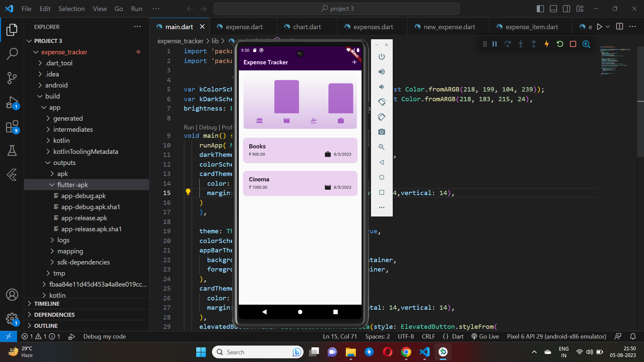Open the Books expense card in emulator
The width and height of the screenshot is (644, 362).
click(x=300, y=150)
